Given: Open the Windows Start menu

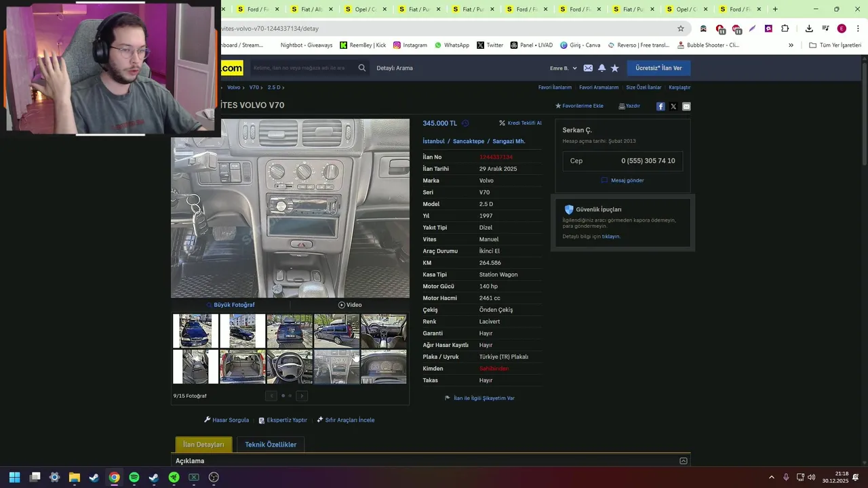Looking at the screenshot, I should click(x=14, y=477).
